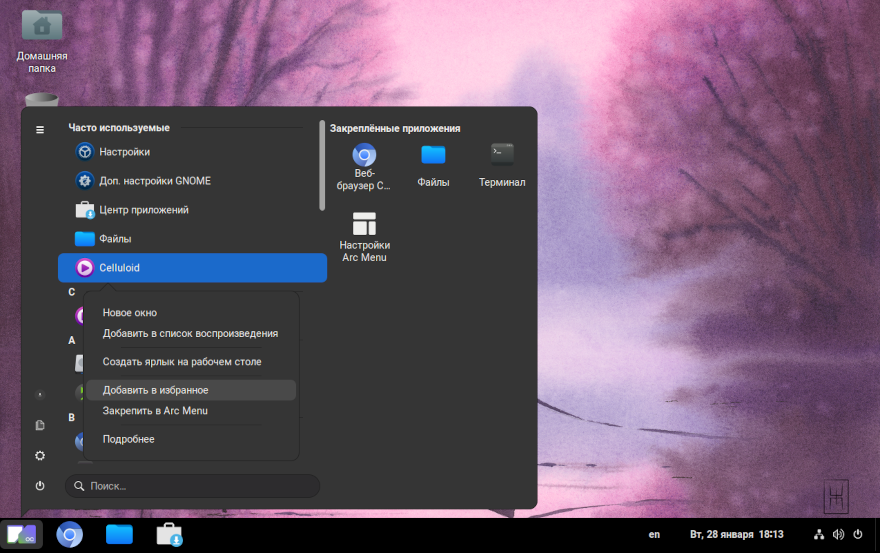Open the en keyboard layout switcher

(654, 535)
